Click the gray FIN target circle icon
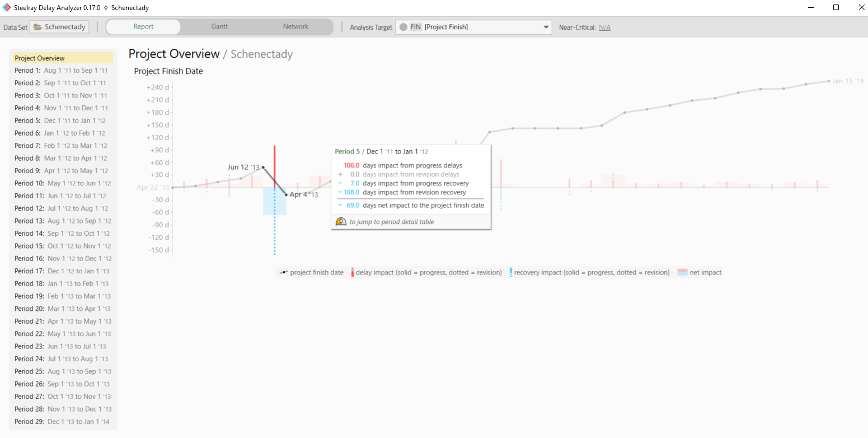Screen dimensions: 868x438 [x=403, y=27]
